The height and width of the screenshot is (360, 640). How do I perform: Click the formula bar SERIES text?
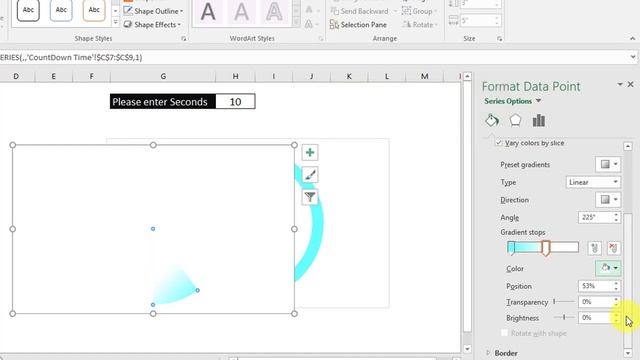[x=71, y=57]
